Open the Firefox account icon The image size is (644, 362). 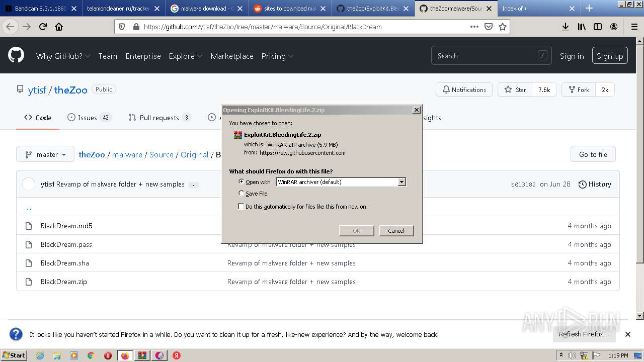point(614,27)
